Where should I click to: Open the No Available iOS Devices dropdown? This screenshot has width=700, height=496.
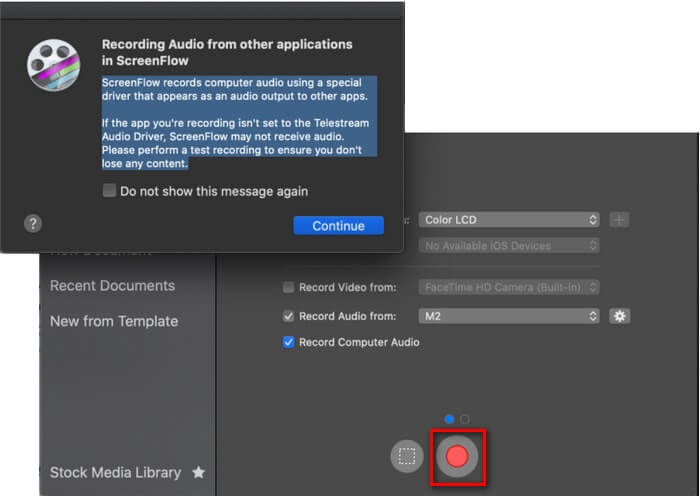click(510, 245)
